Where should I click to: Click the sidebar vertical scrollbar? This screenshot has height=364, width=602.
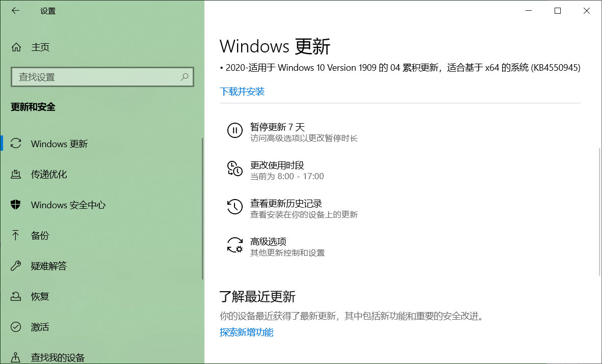[202, 209]
